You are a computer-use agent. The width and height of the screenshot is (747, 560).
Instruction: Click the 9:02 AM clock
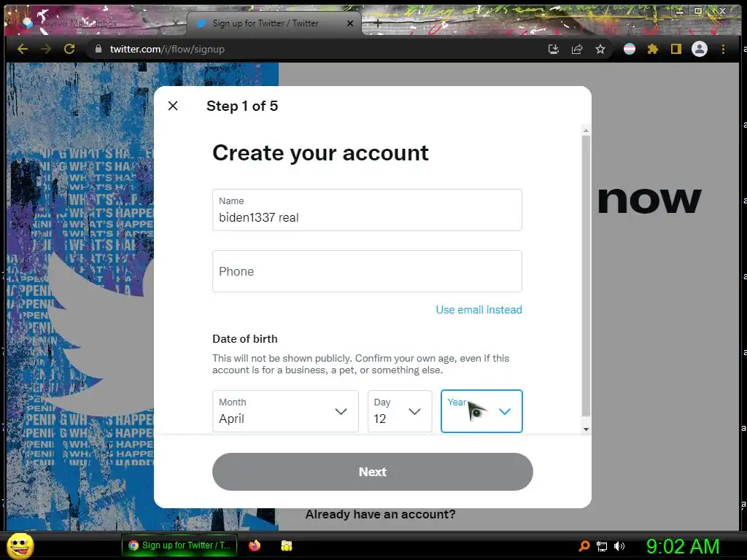[683, 546]
